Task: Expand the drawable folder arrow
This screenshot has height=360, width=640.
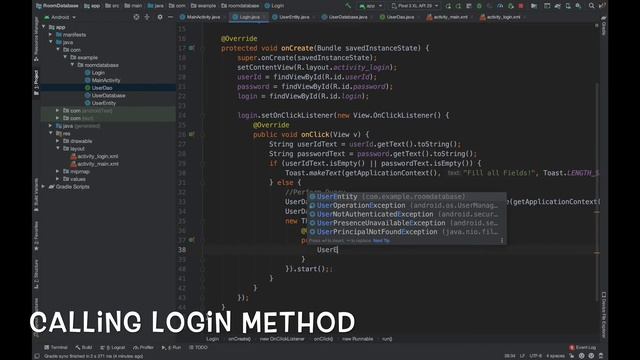Action: (x=58, y=141)
